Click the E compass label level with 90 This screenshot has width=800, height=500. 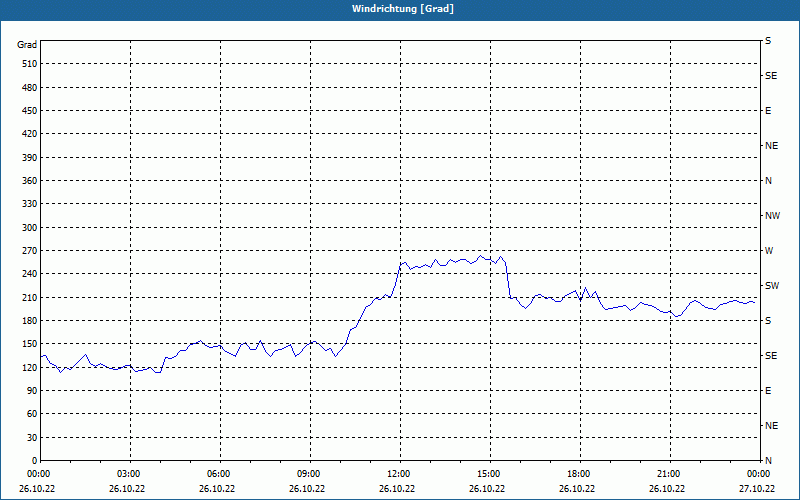(768, 391)
